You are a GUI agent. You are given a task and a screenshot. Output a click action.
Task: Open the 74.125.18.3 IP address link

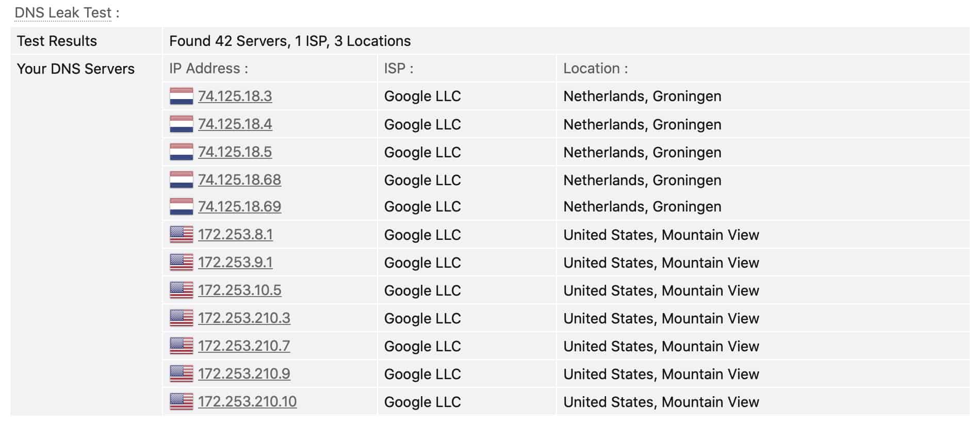point(235,96)
